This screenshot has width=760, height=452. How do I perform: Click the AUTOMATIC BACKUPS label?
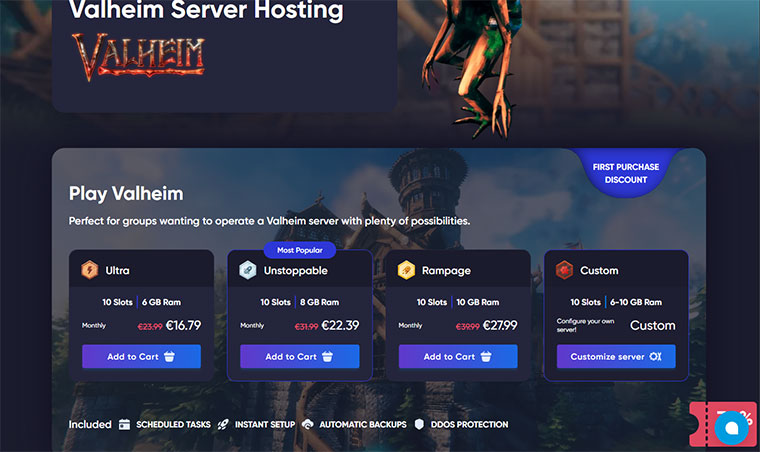pyautogui.click(x=363, y=424)
